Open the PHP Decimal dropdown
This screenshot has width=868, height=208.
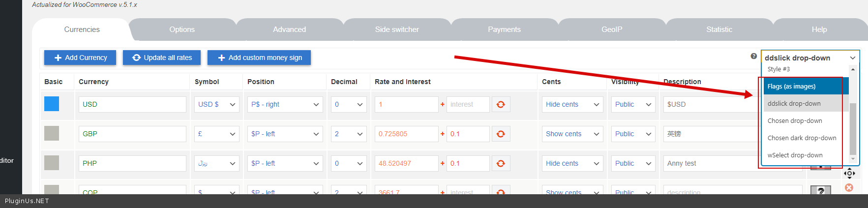coord(349,163)
